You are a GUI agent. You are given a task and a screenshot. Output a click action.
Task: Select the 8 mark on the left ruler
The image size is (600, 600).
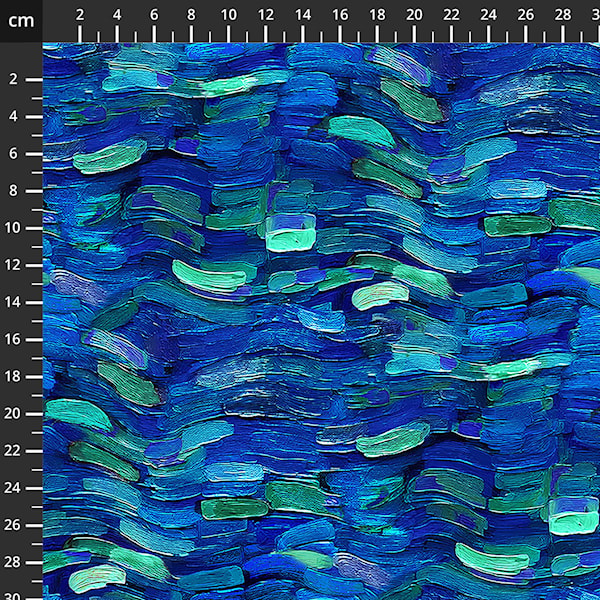[x=14, y=191]
